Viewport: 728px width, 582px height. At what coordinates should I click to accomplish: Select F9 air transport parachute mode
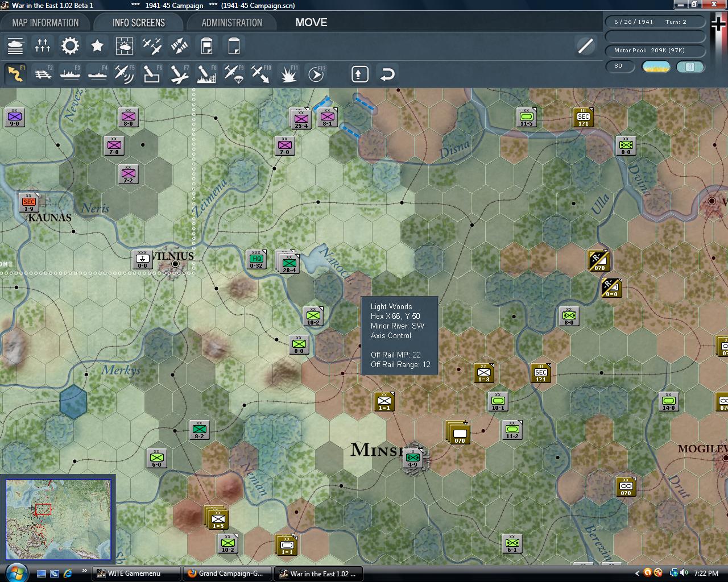pos(234,74)
